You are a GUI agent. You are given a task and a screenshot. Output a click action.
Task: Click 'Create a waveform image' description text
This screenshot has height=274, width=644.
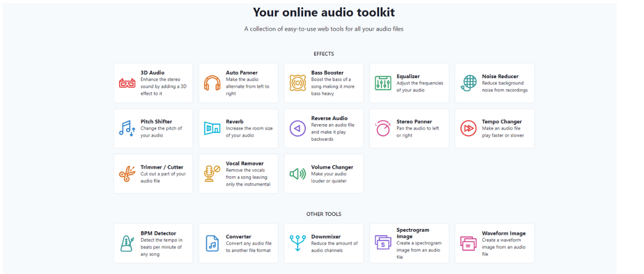pos(504,247)
